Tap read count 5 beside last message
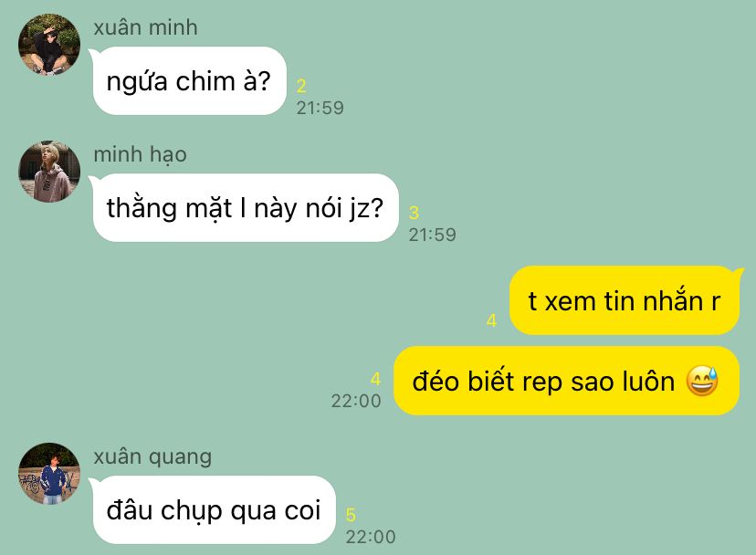756x555 pixels. point(351,515)
